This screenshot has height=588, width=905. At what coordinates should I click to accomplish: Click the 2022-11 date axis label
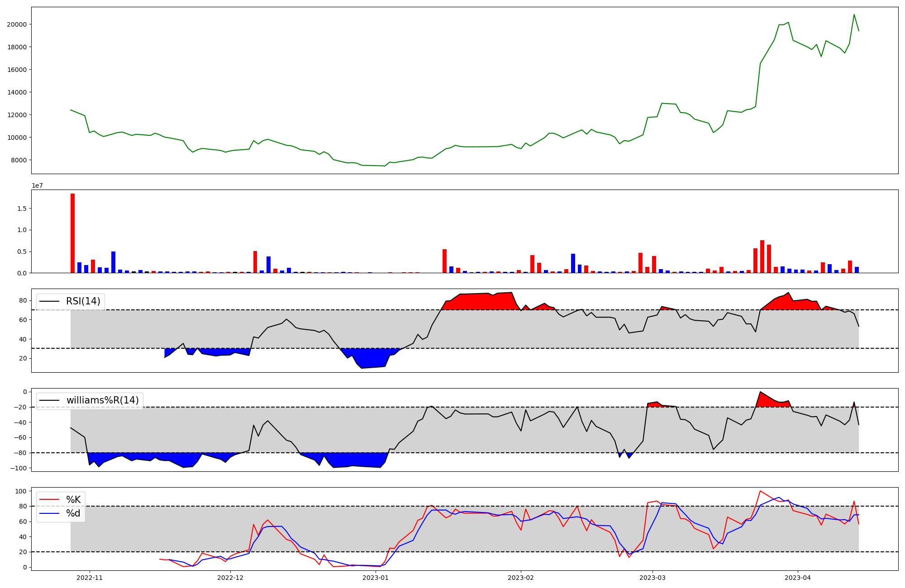point(90,578)
